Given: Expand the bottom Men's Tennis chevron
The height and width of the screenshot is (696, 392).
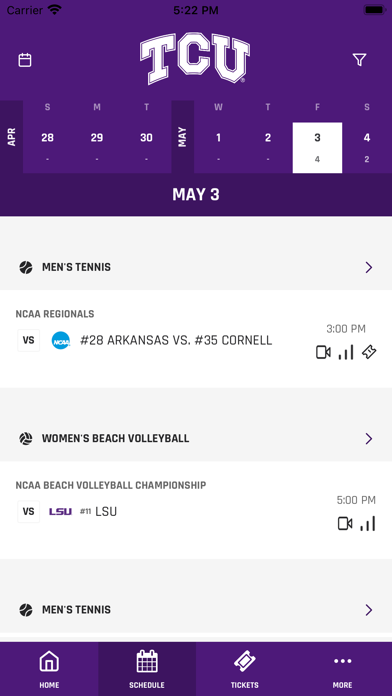Looking at the screenshot, I should pos(368,610).
